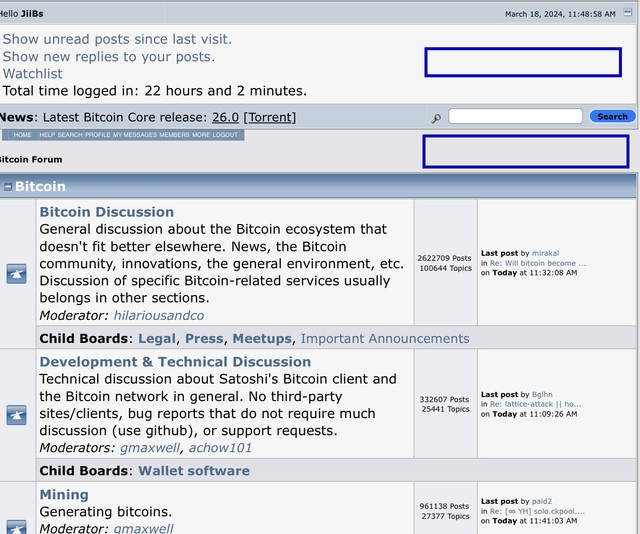Click the username JiiBs in greeting
640x534 pixels.
(32, 14)
